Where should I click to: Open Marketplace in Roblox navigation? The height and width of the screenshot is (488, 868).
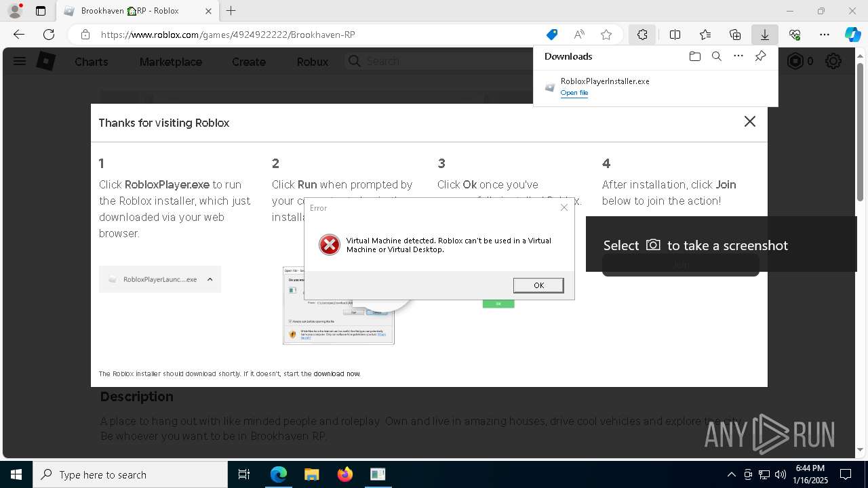click(x=171, y=62)
